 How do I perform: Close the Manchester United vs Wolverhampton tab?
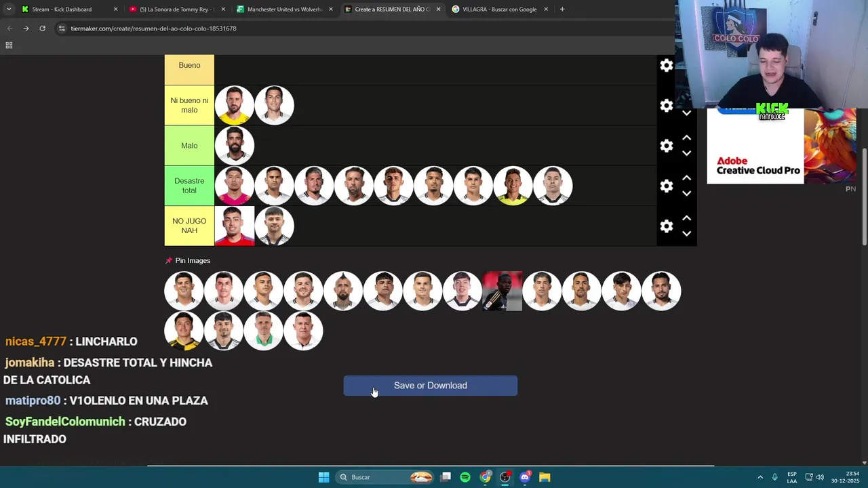click(x=331, y=9)
